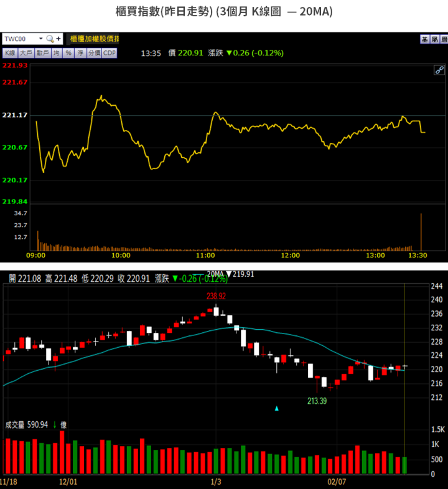Click the 213.39 low price annotation
The image size is (448, 489).
(x=317, y=401)
